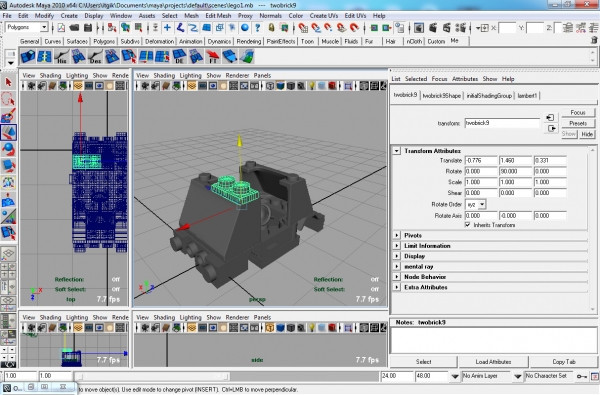The height and width of the screenshot is (395, 600).
Task: Open the Rotate Order dropdown
Action: tap(475, 204)
